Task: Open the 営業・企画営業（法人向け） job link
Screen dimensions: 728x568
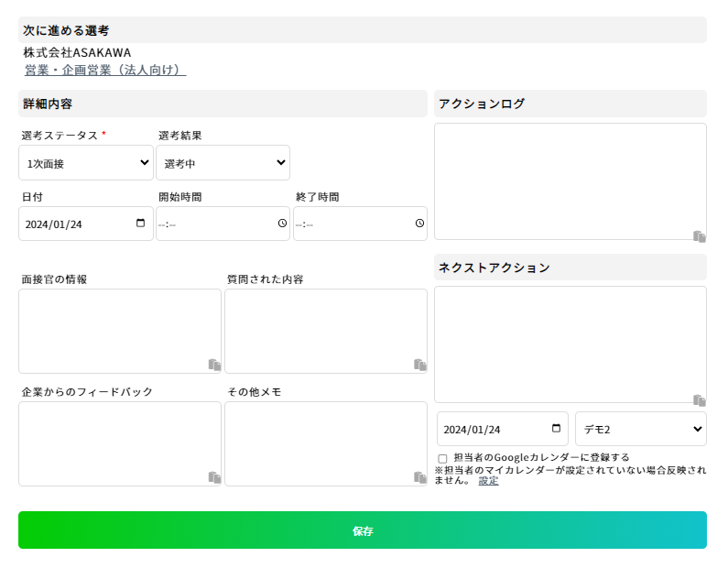Action: 105,71
